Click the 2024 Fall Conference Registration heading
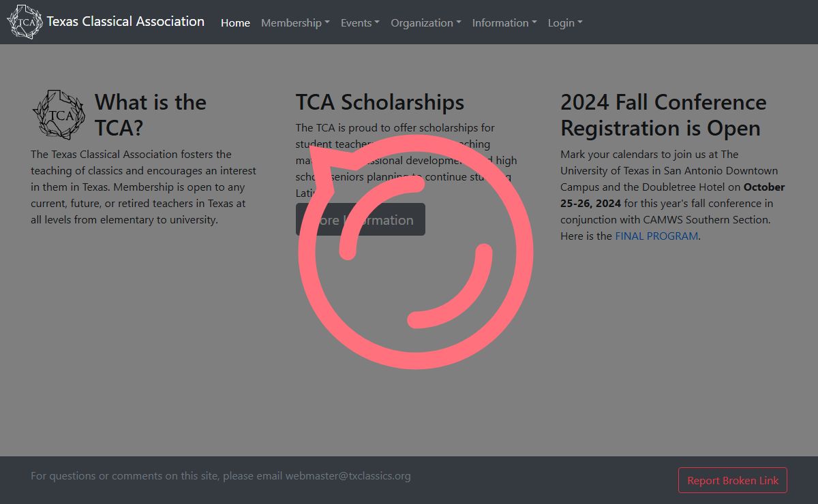818x504 pixels. [663, 115]
